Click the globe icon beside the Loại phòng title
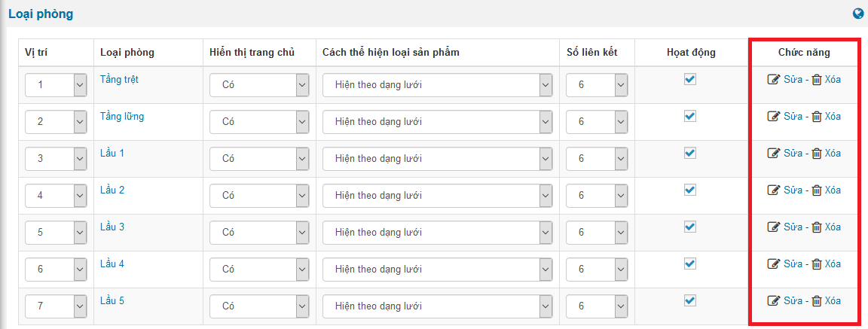This screenshot has height=329, width=868. coord(858,14)
